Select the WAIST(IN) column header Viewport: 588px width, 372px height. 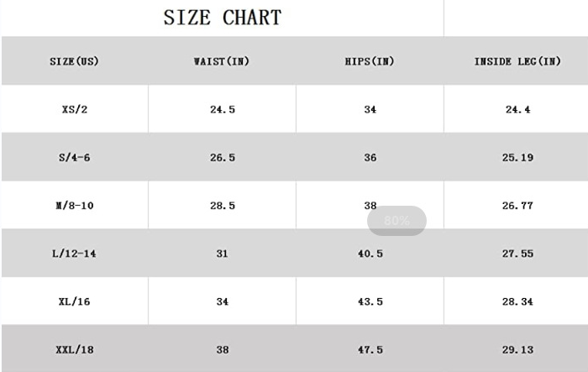[x=222, y=61]
